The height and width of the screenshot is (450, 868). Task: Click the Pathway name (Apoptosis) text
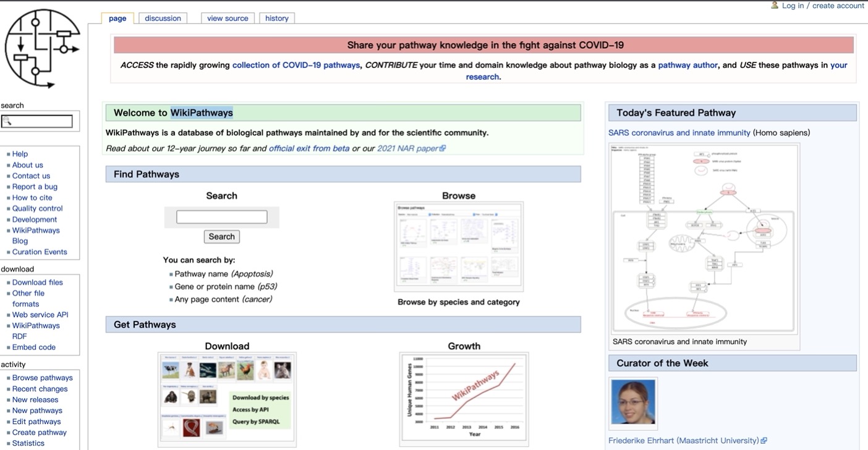tap(224, 274)
